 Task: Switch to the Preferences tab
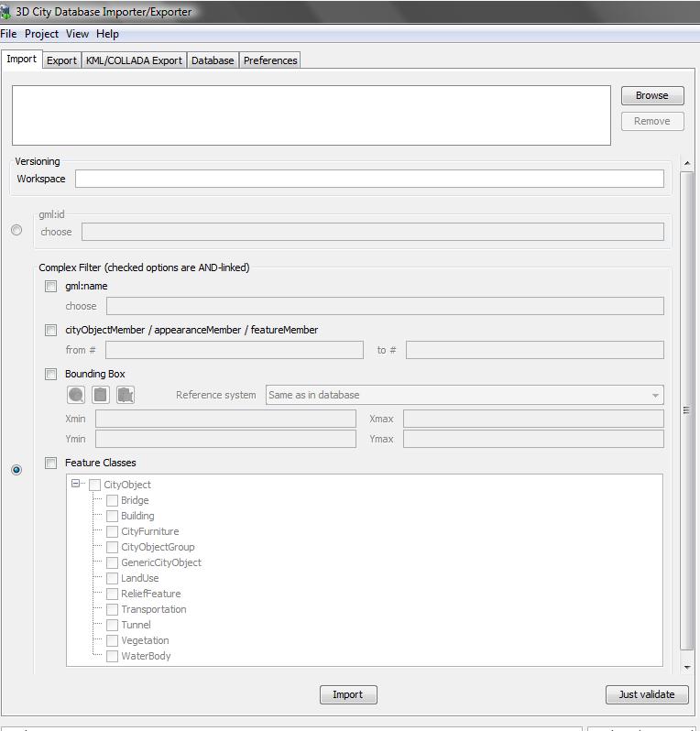click(270, 60)
